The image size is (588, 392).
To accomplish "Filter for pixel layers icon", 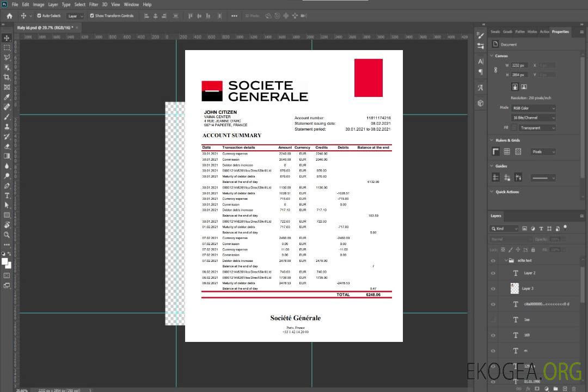I will [x=525, y=229].
